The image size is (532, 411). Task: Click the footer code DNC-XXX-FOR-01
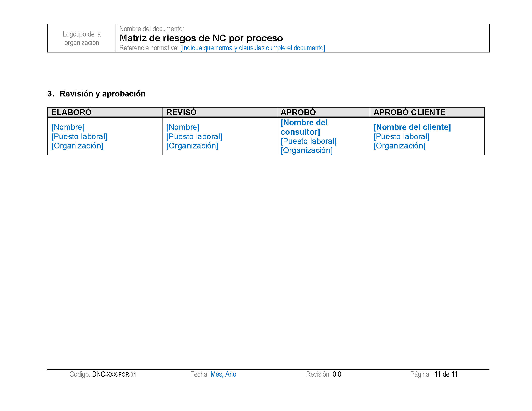click(x=114, y=374)
